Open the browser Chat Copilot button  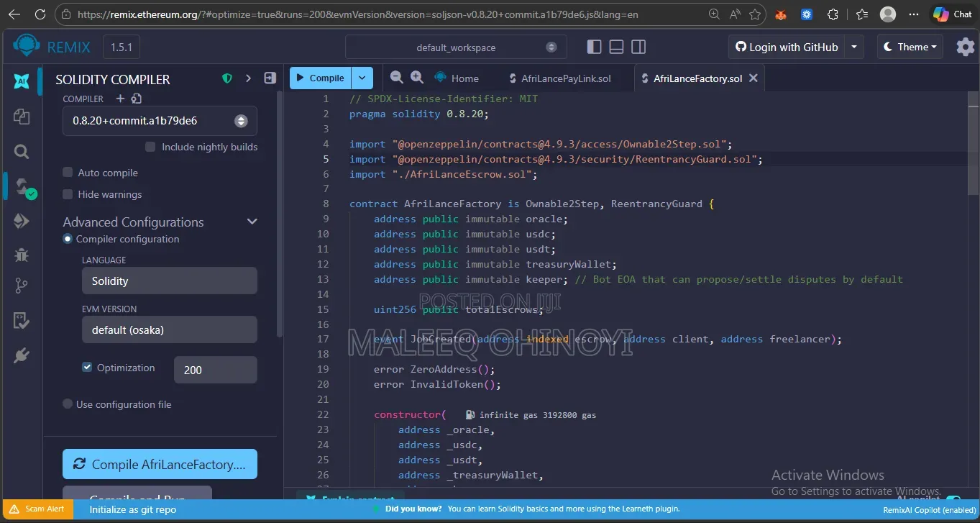coord(953,14)
